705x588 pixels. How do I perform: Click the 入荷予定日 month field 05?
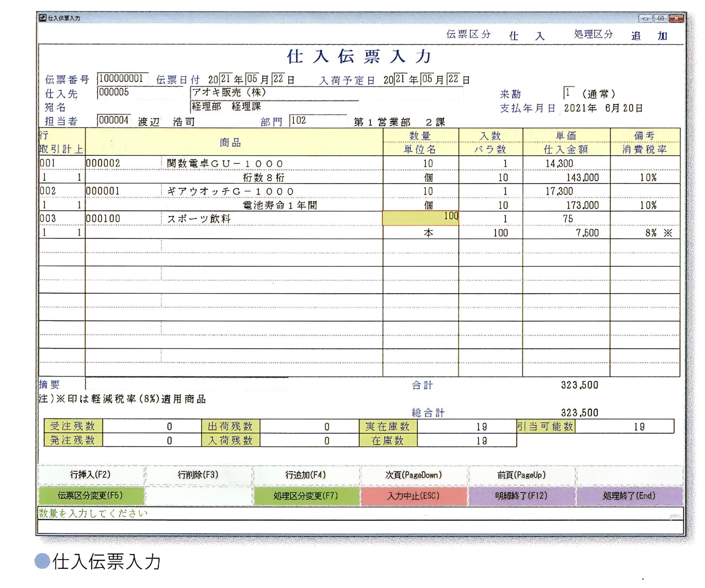tap(427, 79)
